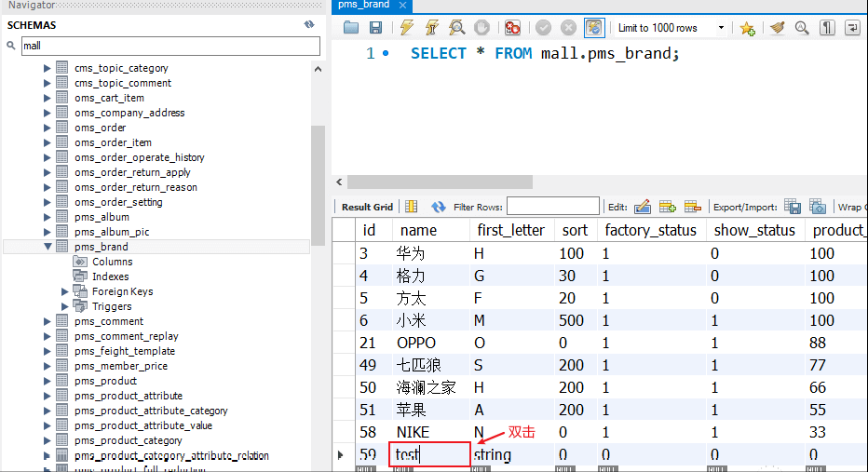Close the pms_brand query tab

[402, 5]
